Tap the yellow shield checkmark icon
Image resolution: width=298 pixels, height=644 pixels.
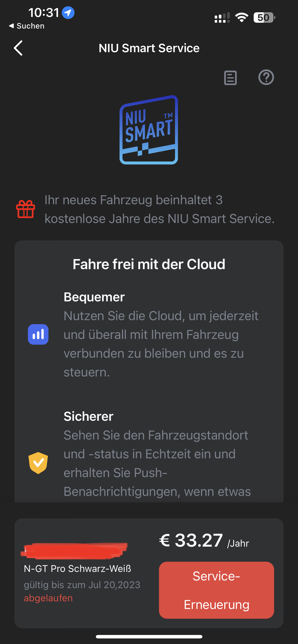click(x=38, y=463)
